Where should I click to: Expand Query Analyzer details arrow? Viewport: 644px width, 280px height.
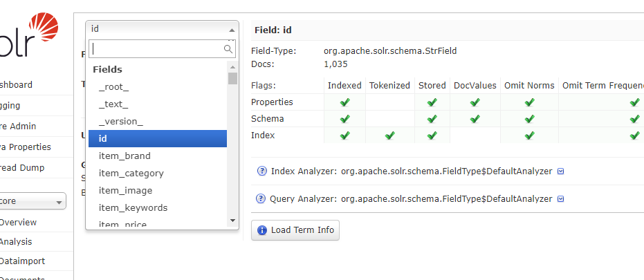[x=560, y=199]
